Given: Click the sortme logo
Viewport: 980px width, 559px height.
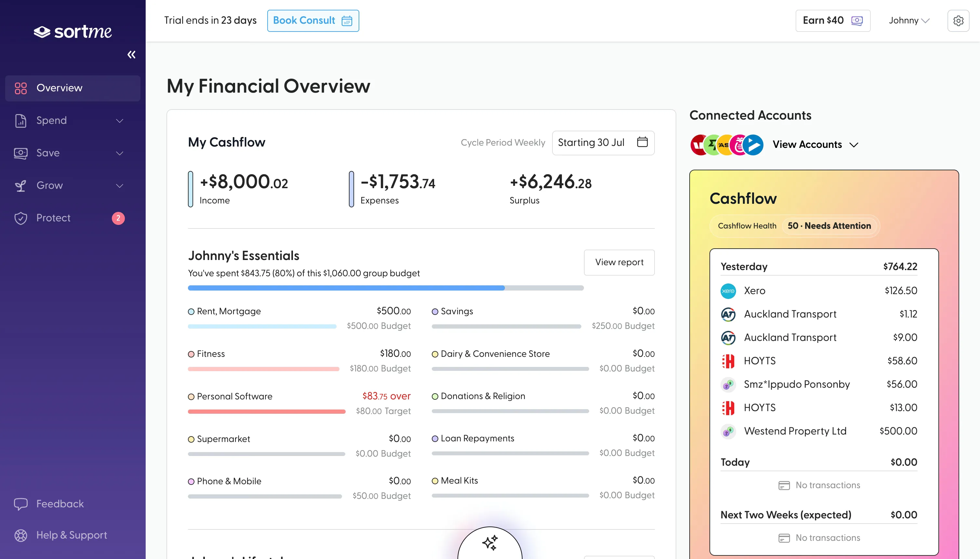Looking at the screenshot, I should pos(73,32).
